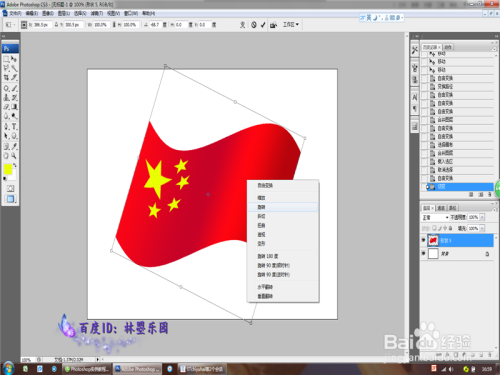Choose 缩放 from the context menu

click(x=283, y=198)
